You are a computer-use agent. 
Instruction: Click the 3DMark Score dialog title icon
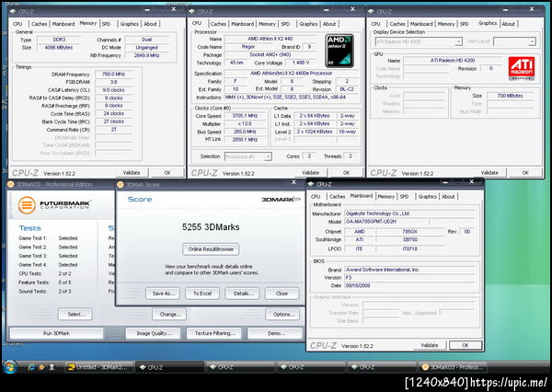121,185
